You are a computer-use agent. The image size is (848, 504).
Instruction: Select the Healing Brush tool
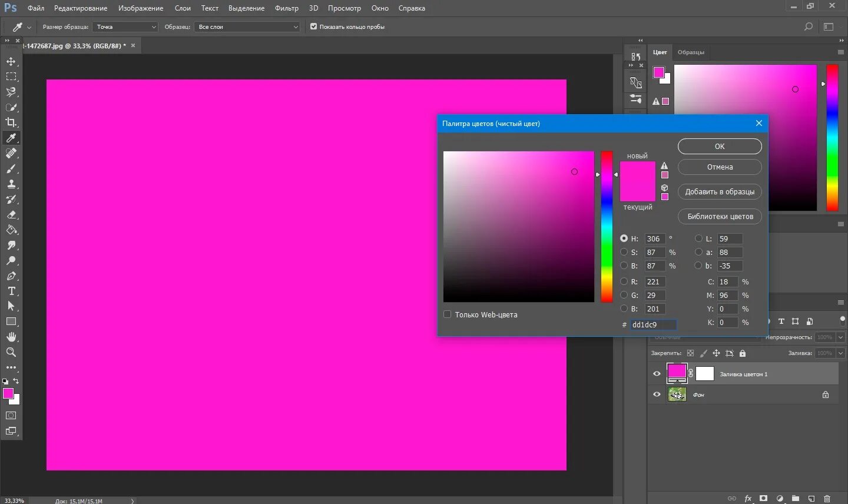(11, 153)
